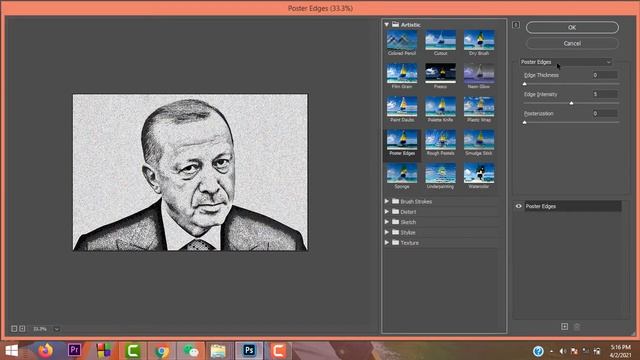
Task: Collapse the filter thumbnails panel button
Action: coord(516,25)
